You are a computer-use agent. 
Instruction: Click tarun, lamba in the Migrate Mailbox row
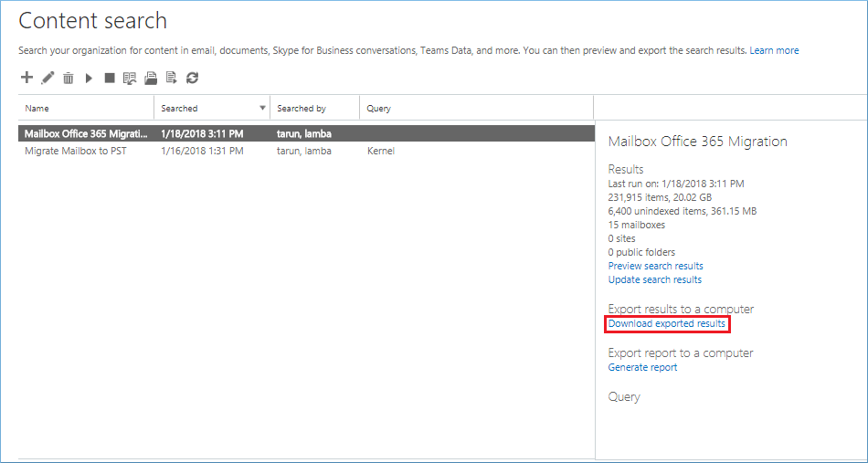(x=304, y=151)
